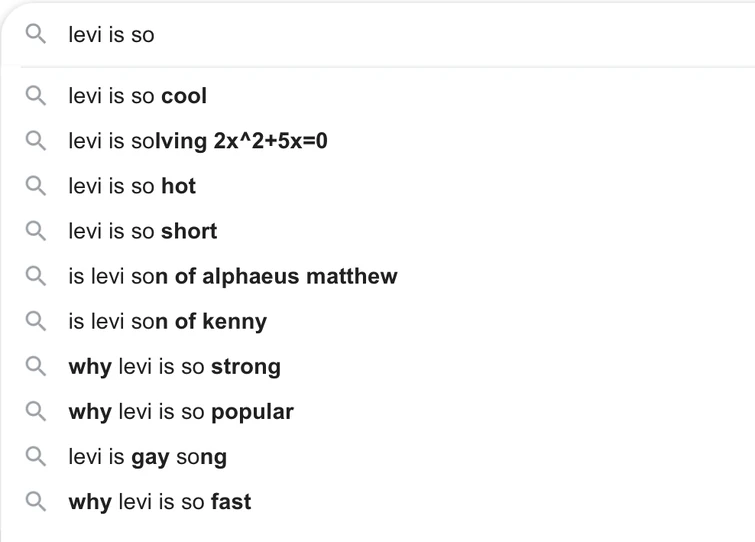755x542 pixels.
Task: Select the 'levi is gay song' suggestion
Action: click(148, 457)
